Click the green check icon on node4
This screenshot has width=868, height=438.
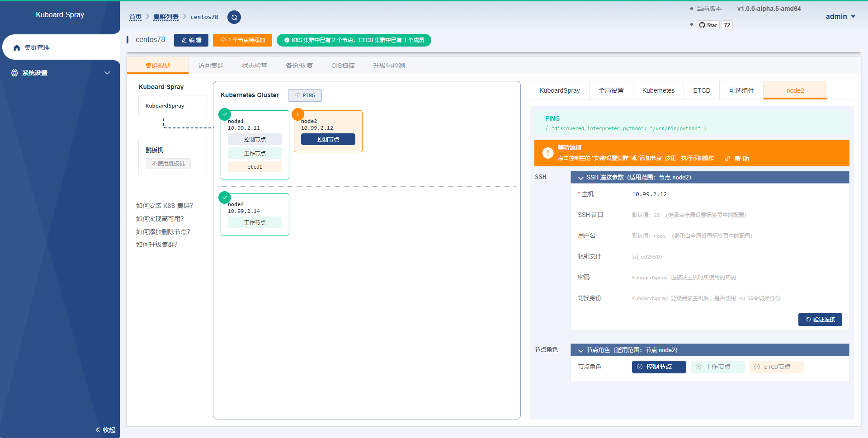(x=225, y=198)
